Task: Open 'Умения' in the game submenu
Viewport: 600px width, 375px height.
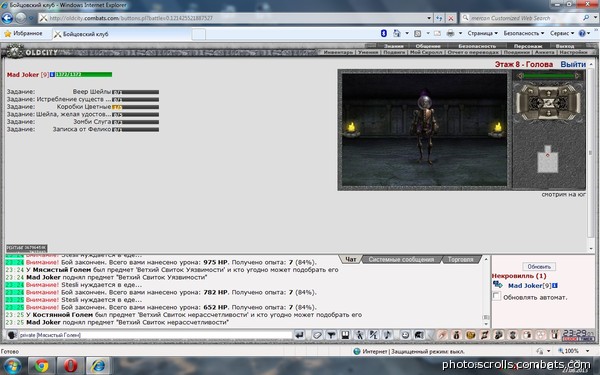Action: [368, 52]
